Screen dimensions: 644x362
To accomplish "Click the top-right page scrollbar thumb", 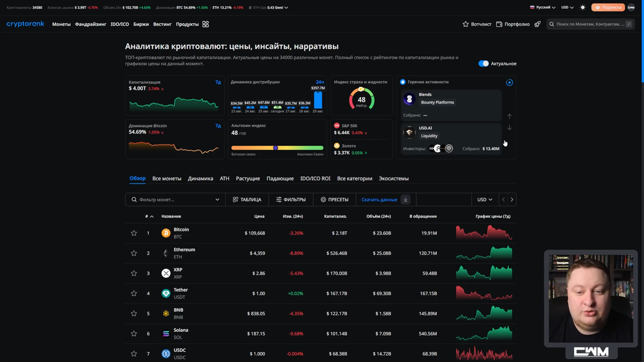I will pos(642,41).
